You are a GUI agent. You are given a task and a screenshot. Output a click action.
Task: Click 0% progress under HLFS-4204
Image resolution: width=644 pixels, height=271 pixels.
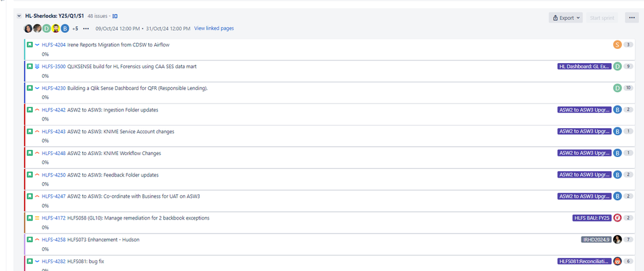pos(45,54)
